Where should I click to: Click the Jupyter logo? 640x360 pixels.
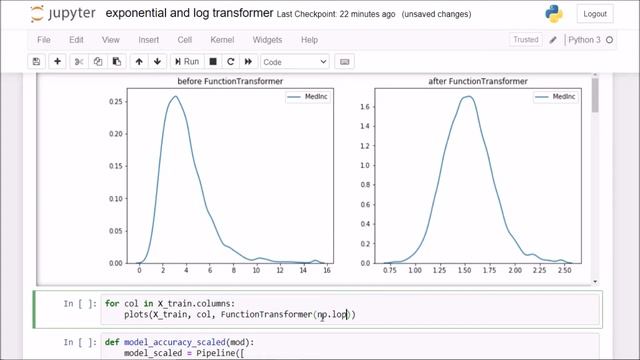(63, 14)
